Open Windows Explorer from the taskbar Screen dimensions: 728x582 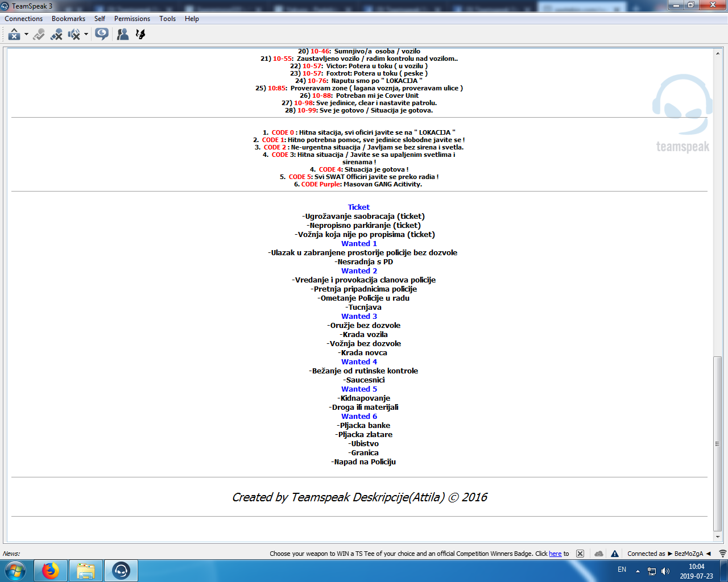(x=86, y=571)
